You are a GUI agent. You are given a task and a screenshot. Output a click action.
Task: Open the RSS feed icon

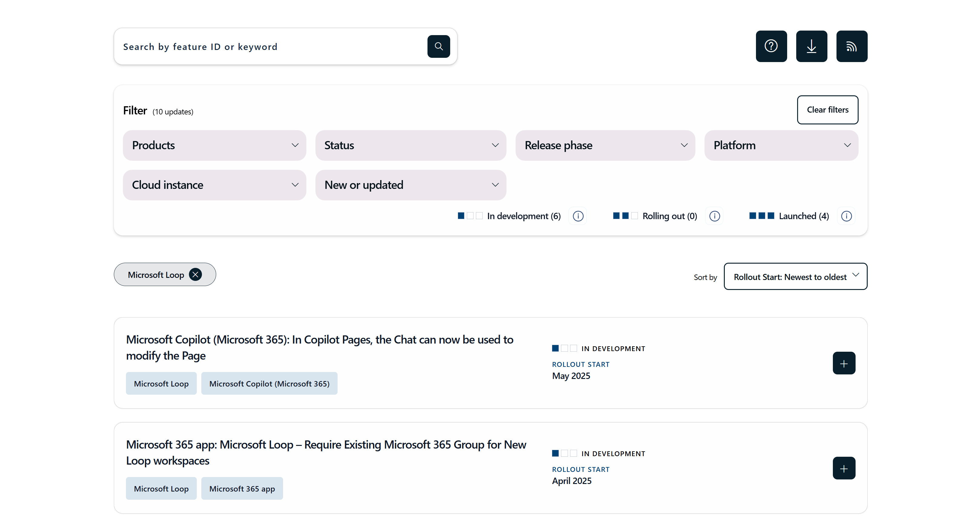pos(852,46)
